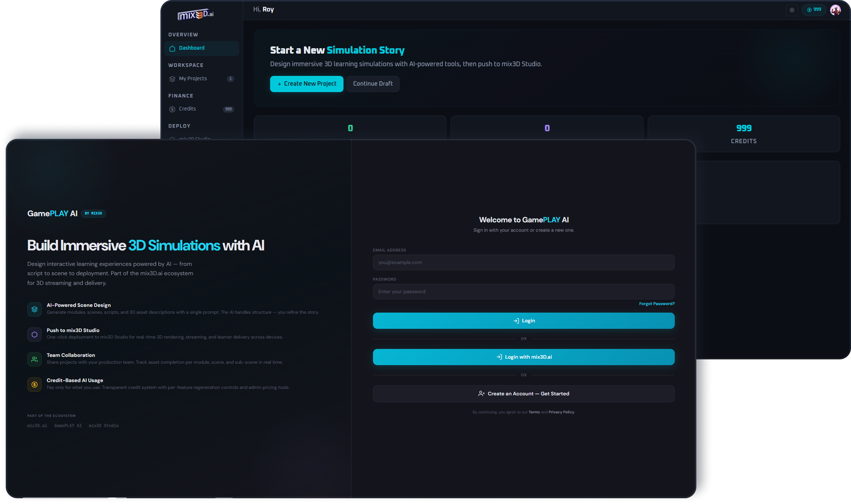The height and width of the screenshot is (504, 851).
Task: Focus the Email Address input field
Action: pos(523,263)
